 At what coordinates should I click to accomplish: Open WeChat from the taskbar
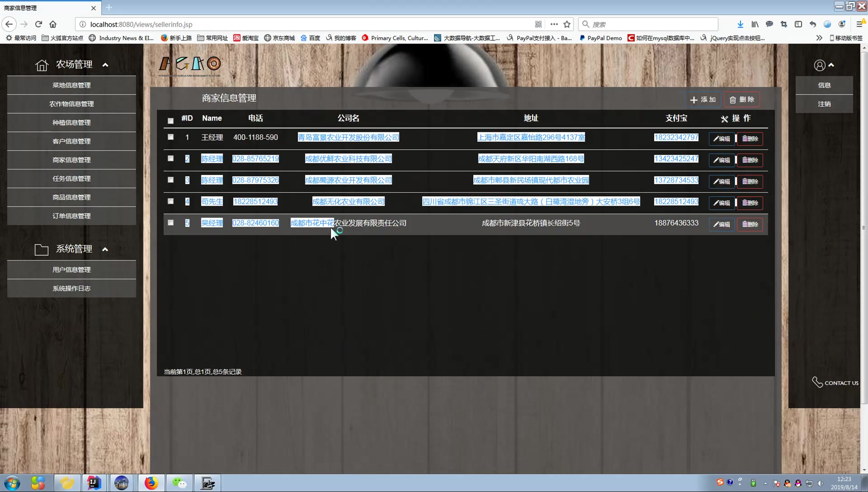(x=179, y=483)
